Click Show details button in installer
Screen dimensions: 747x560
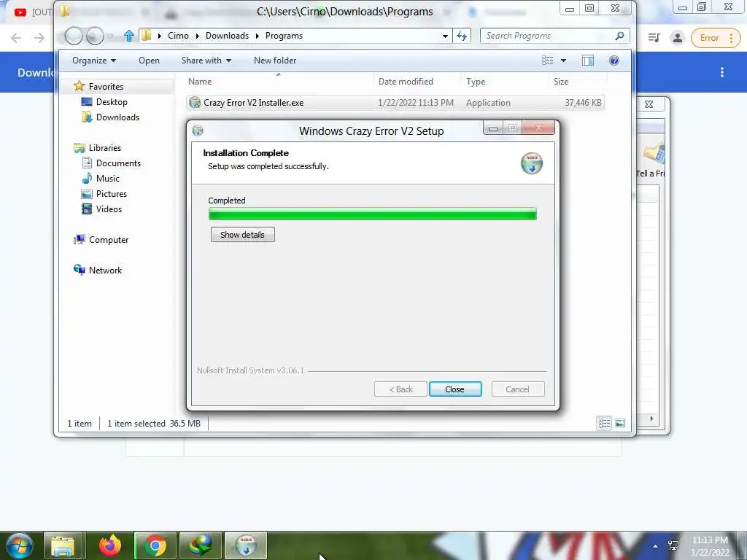242,235
